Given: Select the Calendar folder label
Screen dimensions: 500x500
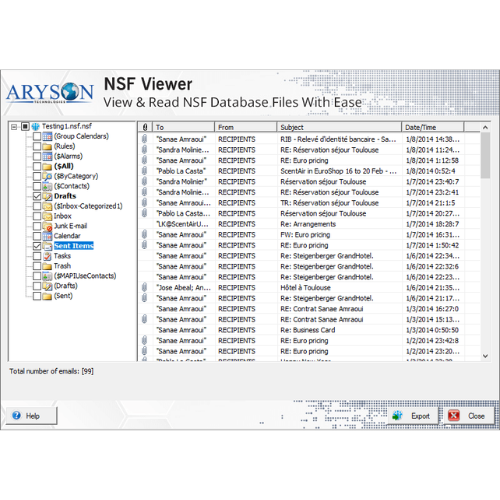Looking at the screenshot, I should [67, 236].
